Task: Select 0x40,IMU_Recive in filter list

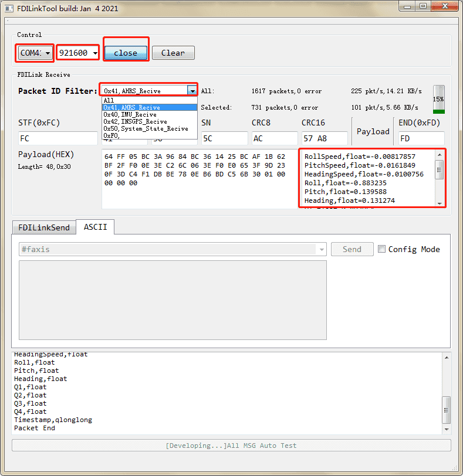Action: (150, 114)
